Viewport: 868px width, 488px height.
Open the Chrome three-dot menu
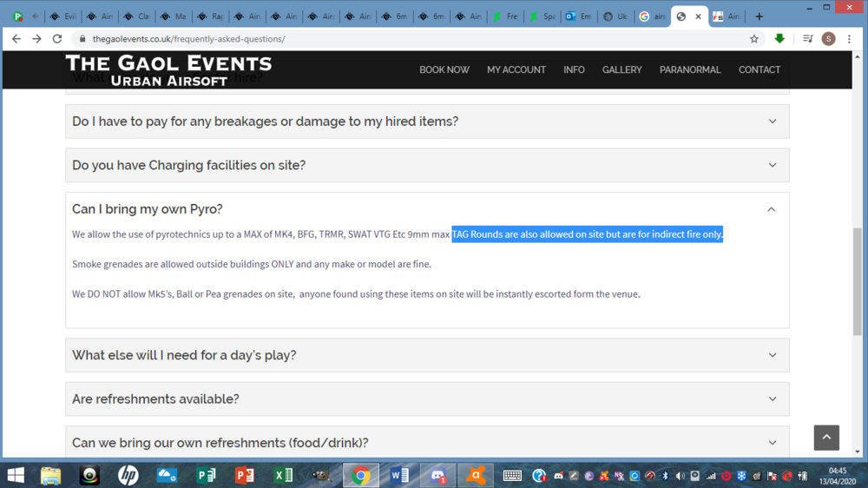tap(849, 39)
